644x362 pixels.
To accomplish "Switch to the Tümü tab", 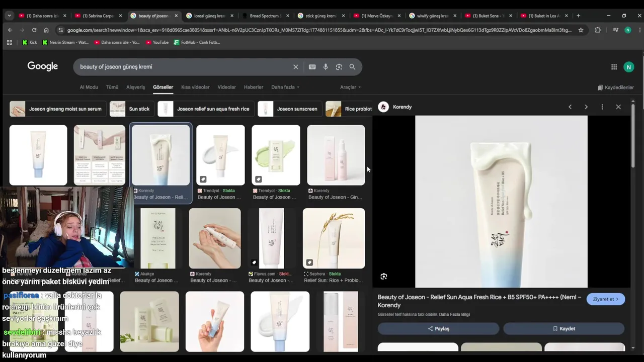I will tap(112, 87).
